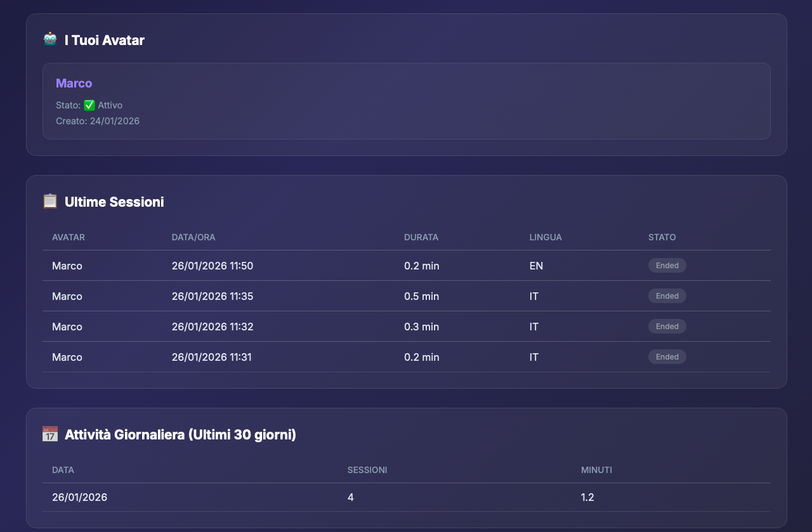Open the Marco avatar name link
812x532 pixels.
click(74, 83)
